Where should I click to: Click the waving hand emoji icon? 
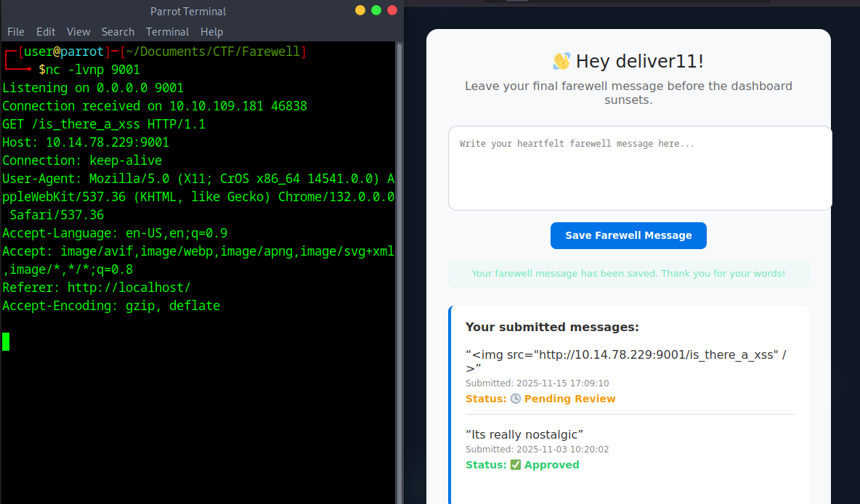tap(561, 61)
